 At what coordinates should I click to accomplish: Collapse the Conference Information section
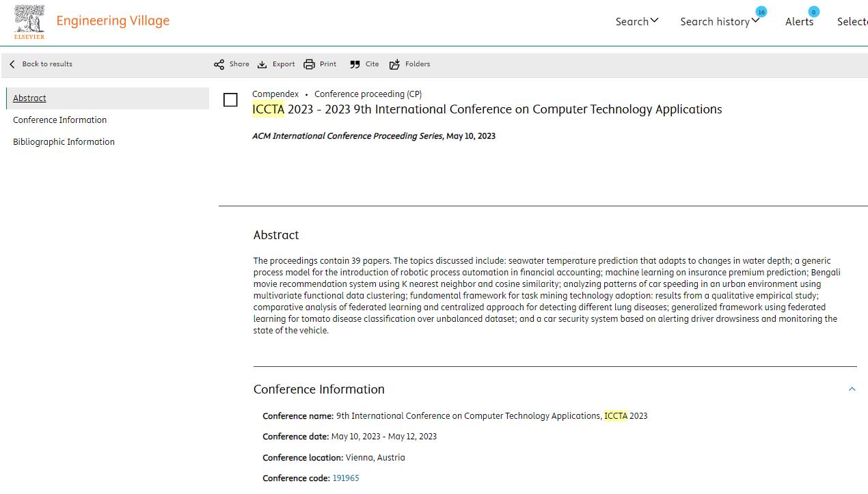852,389
